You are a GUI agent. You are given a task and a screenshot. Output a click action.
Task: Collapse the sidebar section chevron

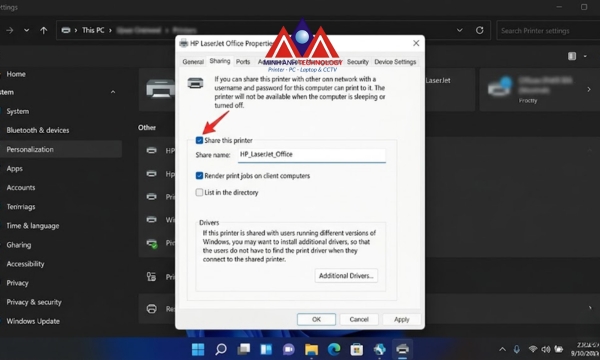point(113,92)
